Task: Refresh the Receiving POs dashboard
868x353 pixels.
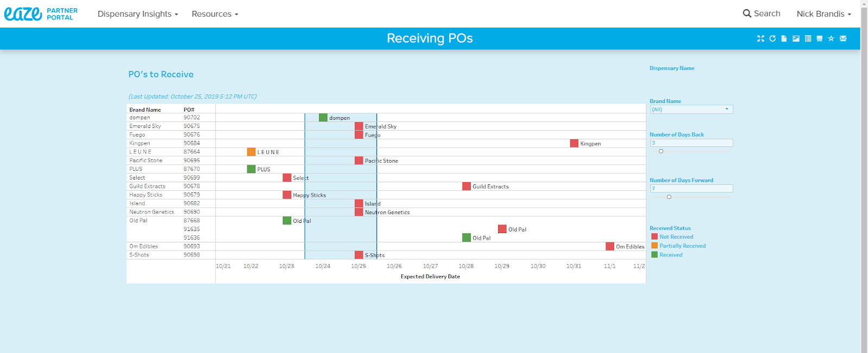Action: (x=773, y=38)
